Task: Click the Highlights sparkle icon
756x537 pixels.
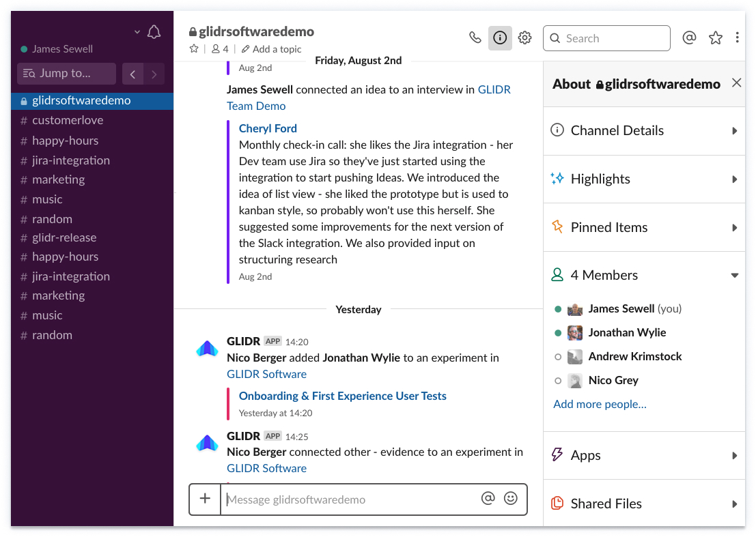Action: click(557, 179)
